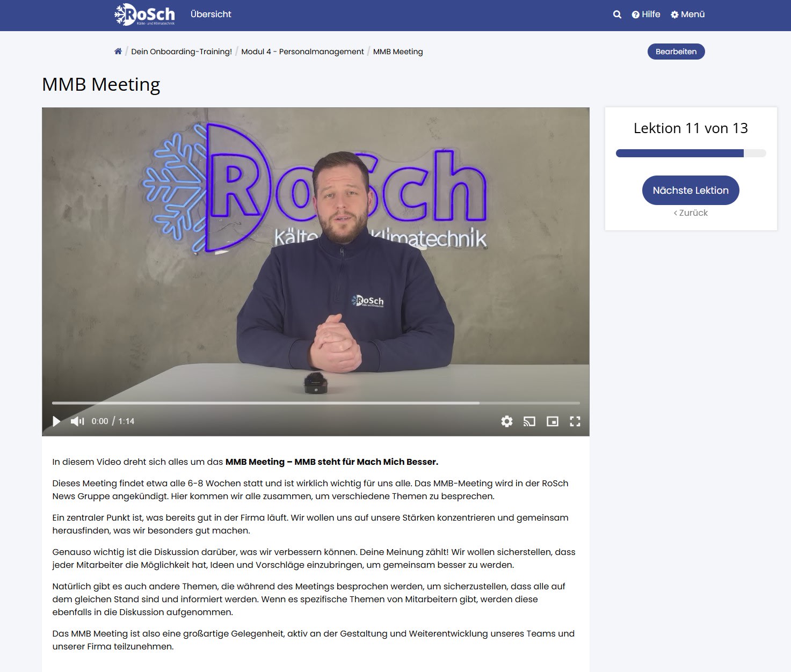Click paragraph starting 'Genauso wichtig ist die Diskussion'
791x672 pixels.
click(314, 558)
